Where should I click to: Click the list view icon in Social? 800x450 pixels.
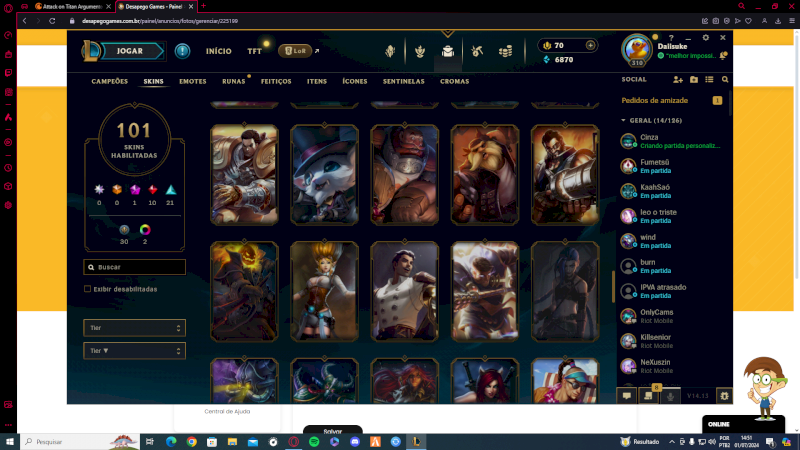point(709,80)
